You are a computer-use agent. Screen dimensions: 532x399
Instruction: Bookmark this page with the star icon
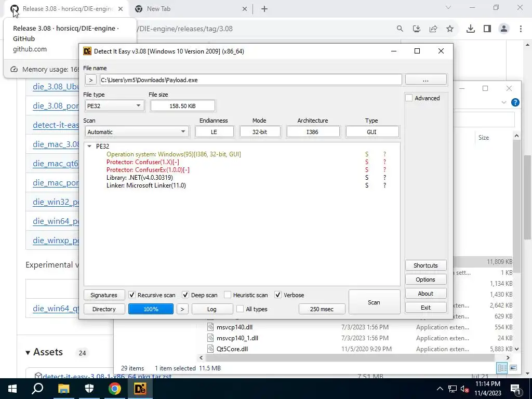point(450,29)
